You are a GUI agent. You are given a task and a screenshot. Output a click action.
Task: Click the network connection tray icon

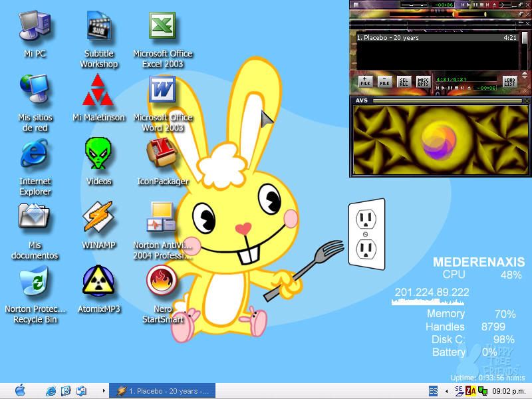pos(483,391)
